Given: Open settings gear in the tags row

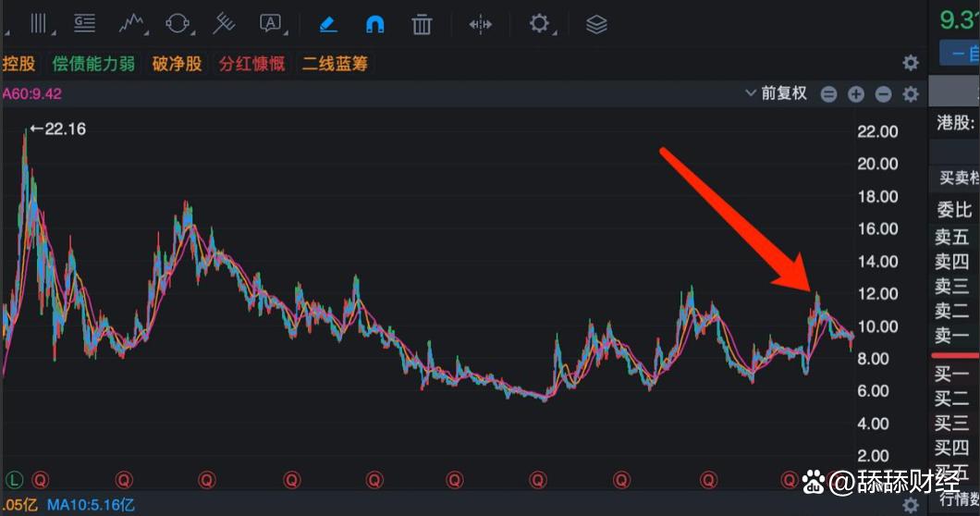Looking at the screenshot, I should click(x=911, y=63).
